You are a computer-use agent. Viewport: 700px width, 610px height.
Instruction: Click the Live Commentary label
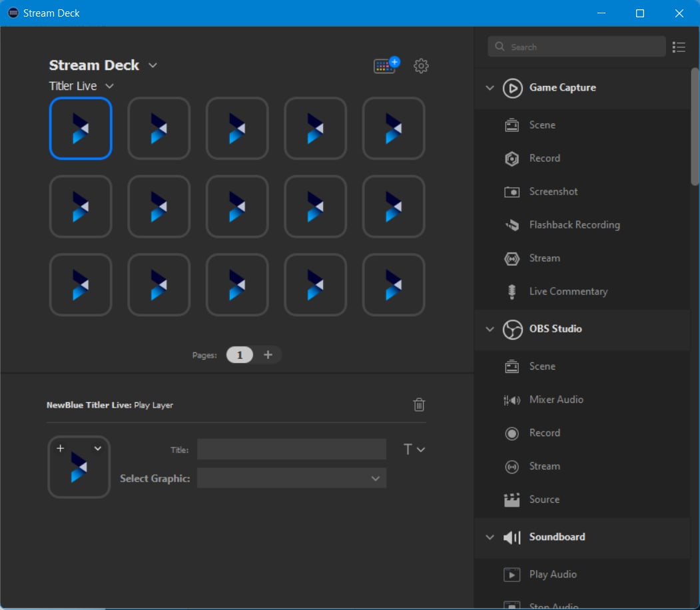point(568,292)
